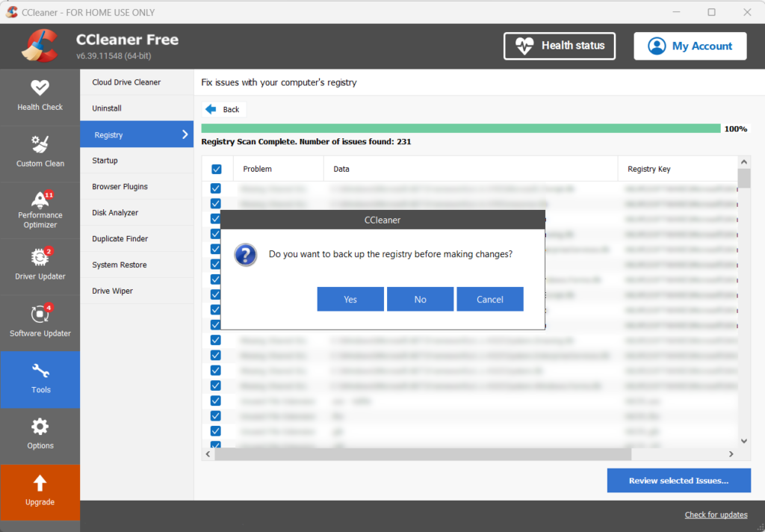Screen dimensions: 765x532
Task: Open the Driver Updater section
Action: [x=40, y=258]
